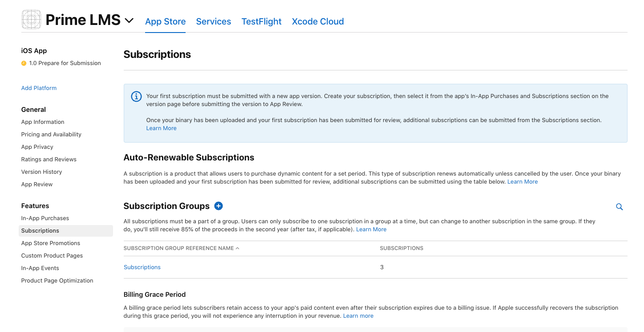This screenshot has height=332, width=644.
Task: Open Custom Product Pages in sidebar
Action: tap(52, 256)
